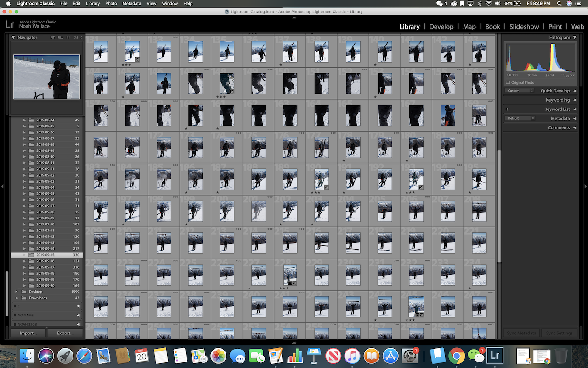The width and height of the screenshot is (588, 368).
Task: Switch to the Slideshow module
Action: (524, 27)
